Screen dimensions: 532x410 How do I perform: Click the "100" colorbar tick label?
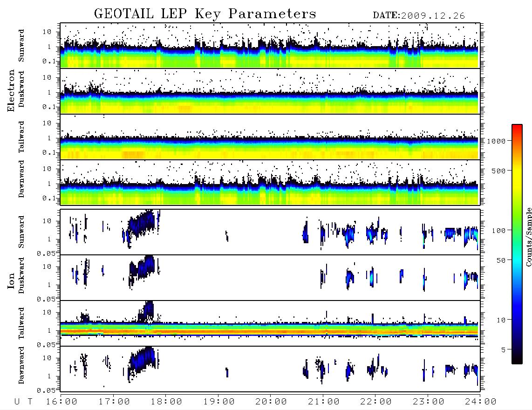tap(498, 231)
